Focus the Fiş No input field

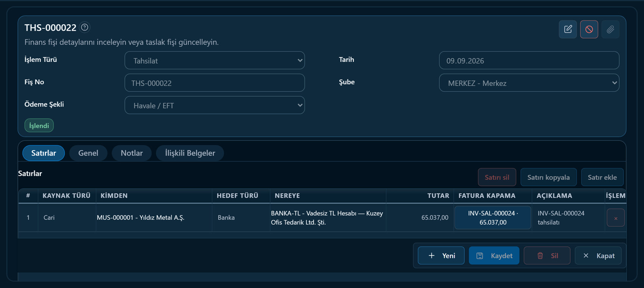[x=214, y=83]
